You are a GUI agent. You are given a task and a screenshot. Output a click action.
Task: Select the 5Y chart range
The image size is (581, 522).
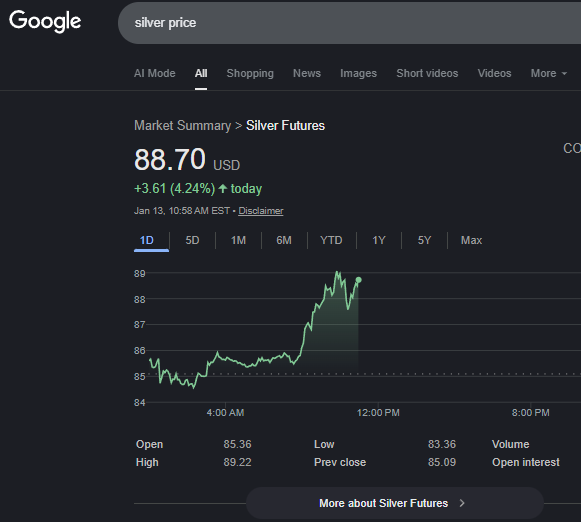coord(424,240)
